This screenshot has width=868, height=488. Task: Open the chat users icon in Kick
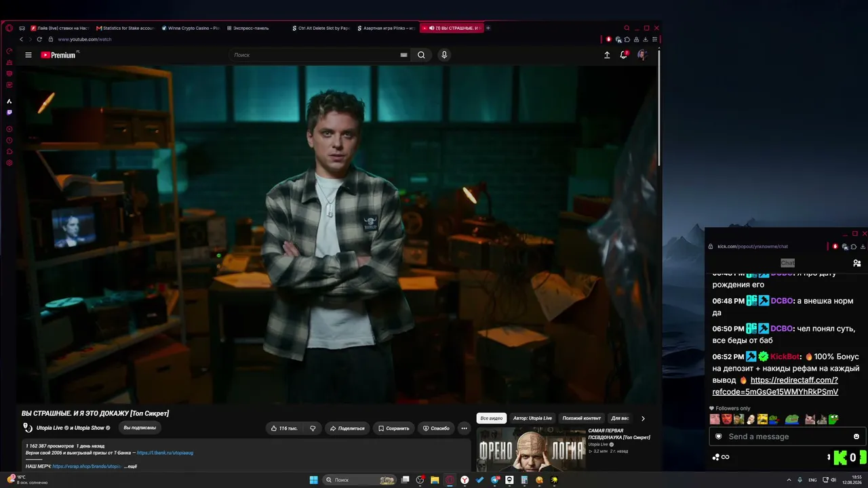point(857,263)
